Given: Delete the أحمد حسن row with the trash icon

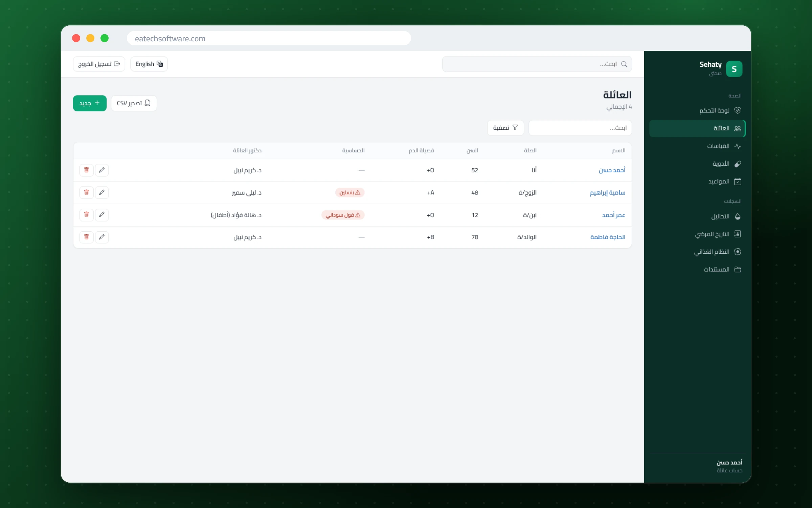Looking at the screenshot, I should [x=87, y=170].
